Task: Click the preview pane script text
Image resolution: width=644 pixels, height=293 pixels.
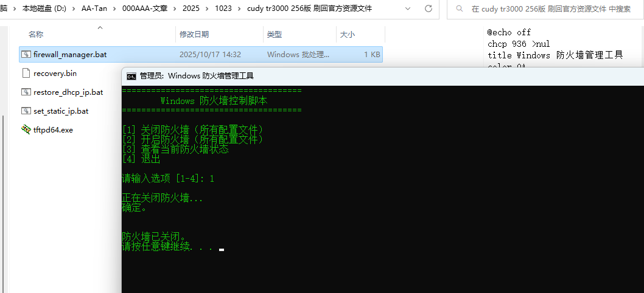Action: (554, 55)
